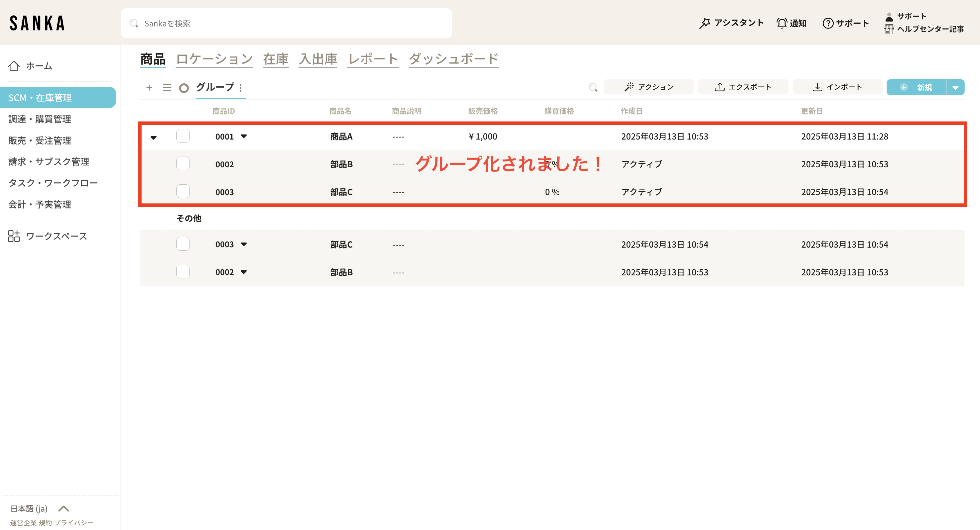The height and width of the screenshot is (530, 980).
Task: Open the ダッシュボード tab
Action: [x=454, y=59]
